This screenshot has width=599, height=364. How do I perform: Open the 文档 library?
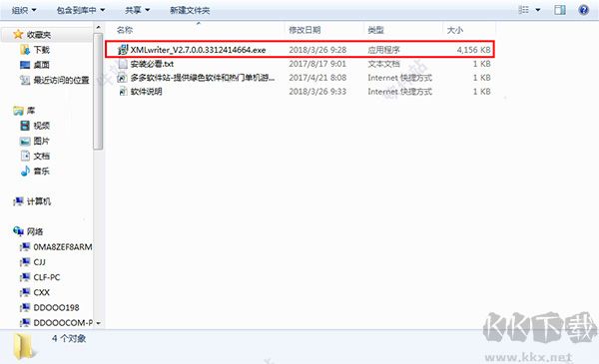point(42,156)
